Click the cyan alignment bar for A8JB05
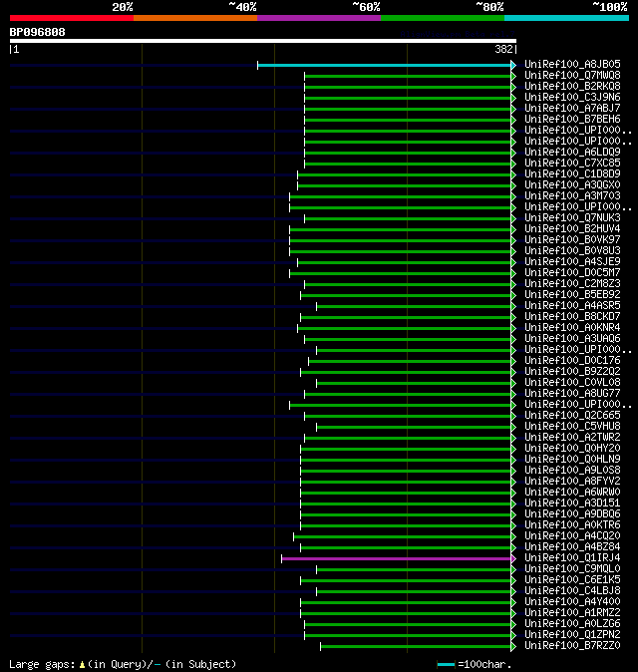 point(385,65)
